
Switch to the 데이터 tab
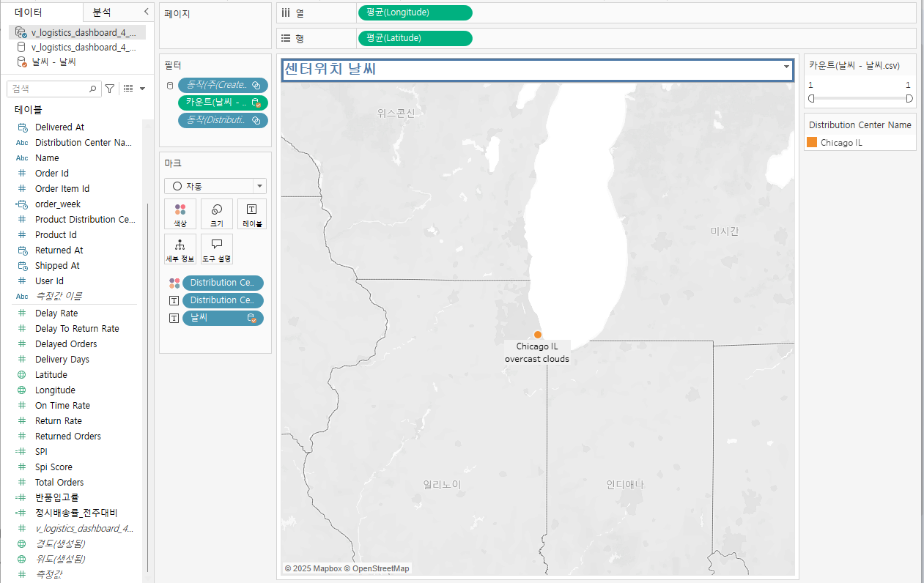pyautogui.click(x=29, y=12)
